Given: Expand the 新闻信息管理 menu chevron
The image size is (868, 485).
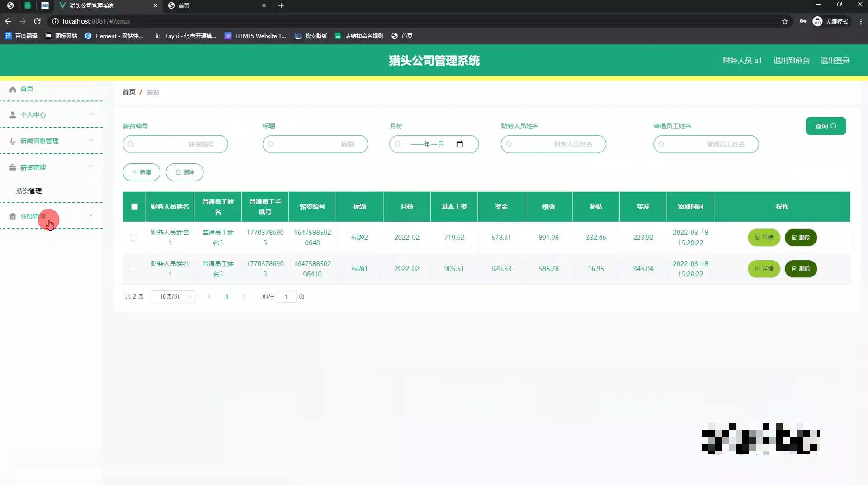Looking at the screenshot, I should (91, 140).
